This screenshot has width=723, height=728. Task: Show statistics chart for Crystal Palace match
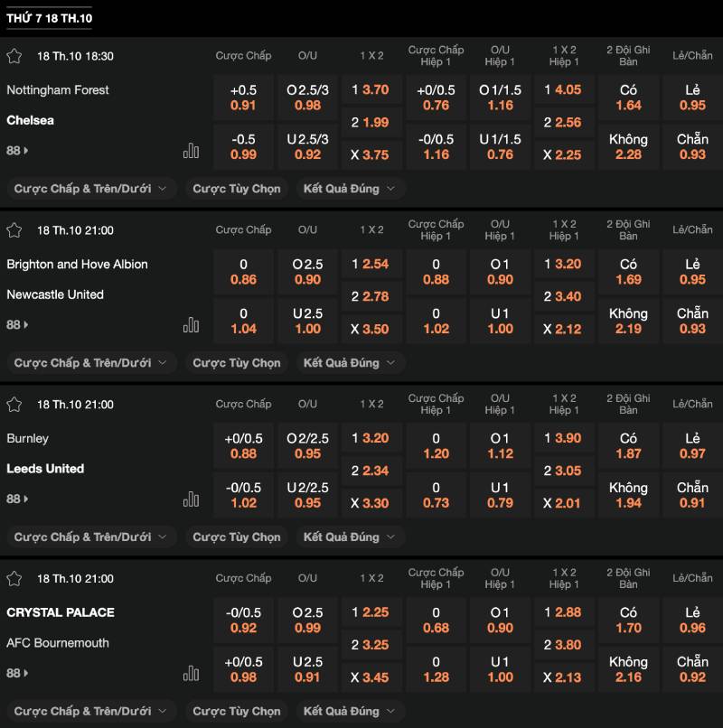191,674
